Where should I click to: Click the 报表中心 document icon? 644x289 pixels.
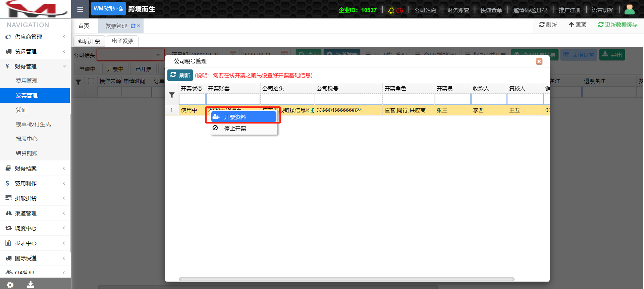(8, 243)
